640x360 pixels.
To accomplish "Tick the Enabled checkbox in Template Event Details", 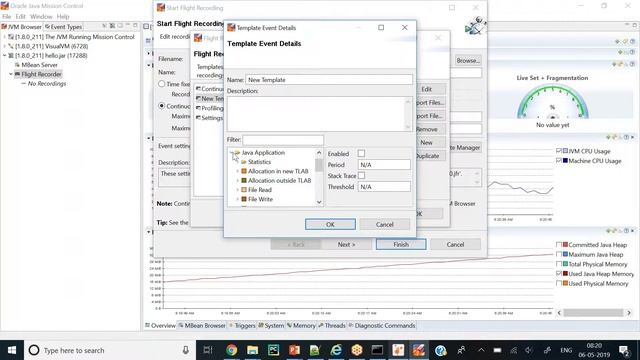I will pyautogui.click(x=361, y=153).
